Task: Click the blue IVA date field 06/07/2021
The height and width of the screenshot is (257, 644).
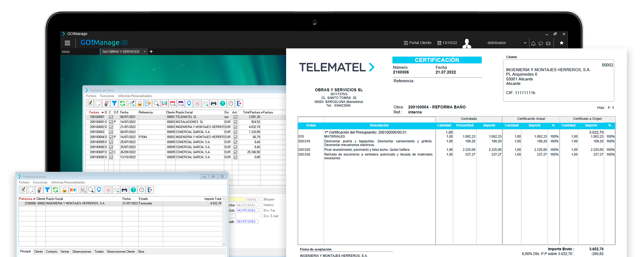Action: (247, 211)
